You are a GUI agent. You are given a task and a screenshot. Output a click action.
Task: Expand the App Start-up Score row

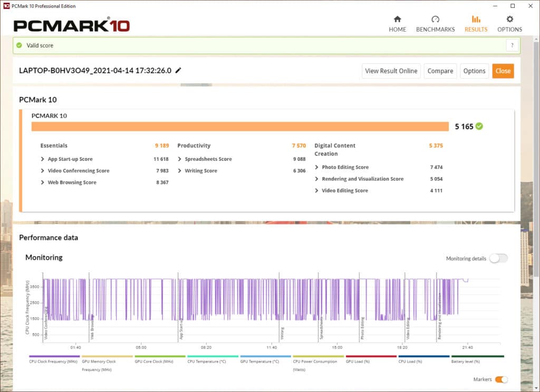[x=42, y=159]
